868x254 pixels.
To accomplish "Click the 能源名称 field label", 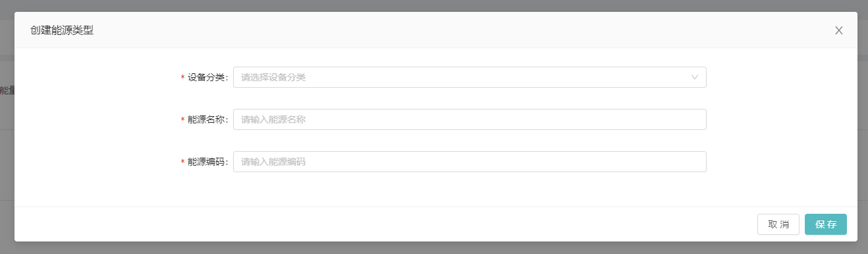I will (207, 119).
